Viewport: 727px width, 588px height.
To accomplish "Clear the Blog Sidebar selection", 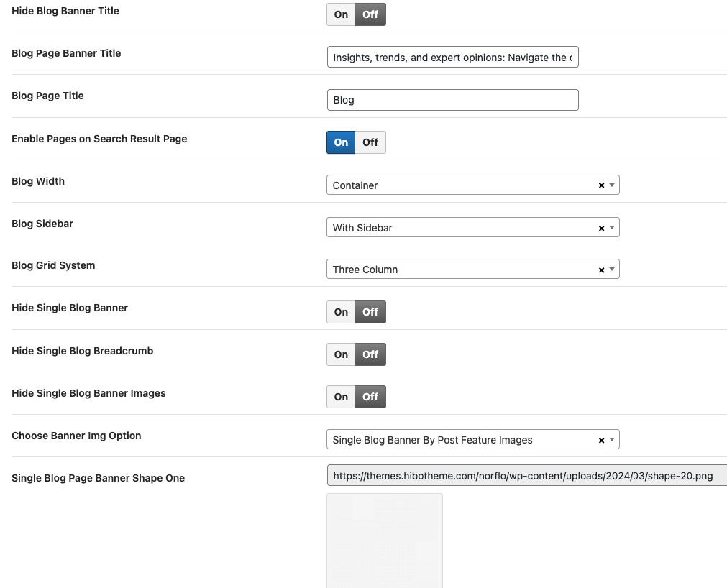I will click(x=601, y=228).
